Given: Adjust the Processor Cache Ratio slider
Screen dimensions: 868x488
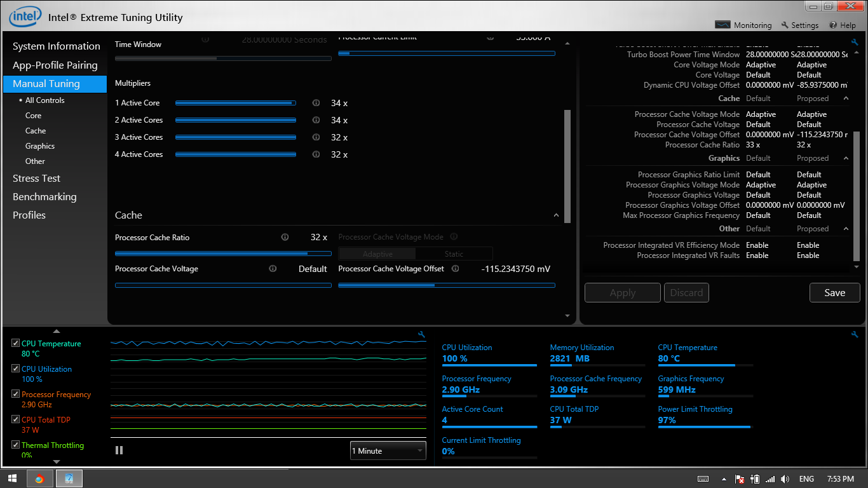Looking at the screenshot, I should pos(223,254).
